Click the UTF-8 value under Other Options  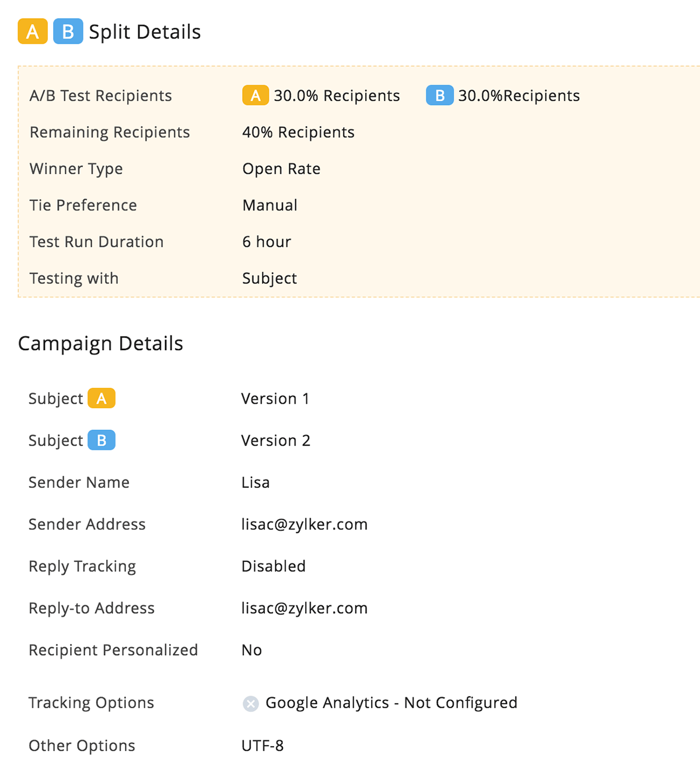pyautogui.click(x=262, y=746)
